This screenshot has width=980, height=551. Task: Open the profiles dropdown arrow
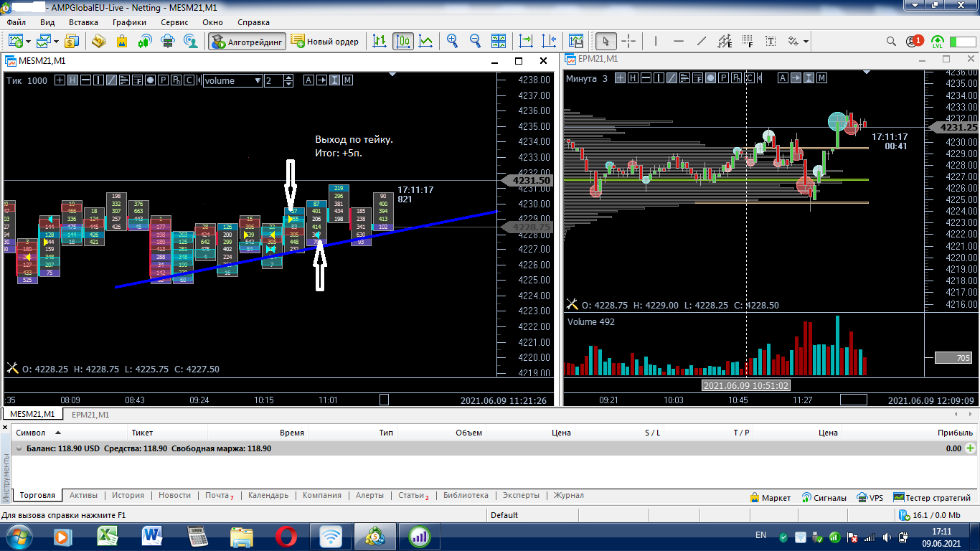tap(57, 42)
